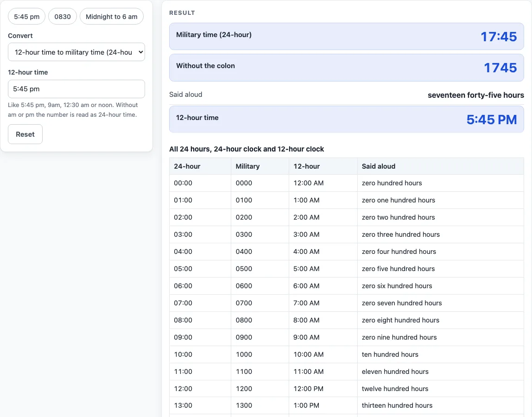Select the 04:00 cell
The image size is (532, 417).
(x=200, y=252)
